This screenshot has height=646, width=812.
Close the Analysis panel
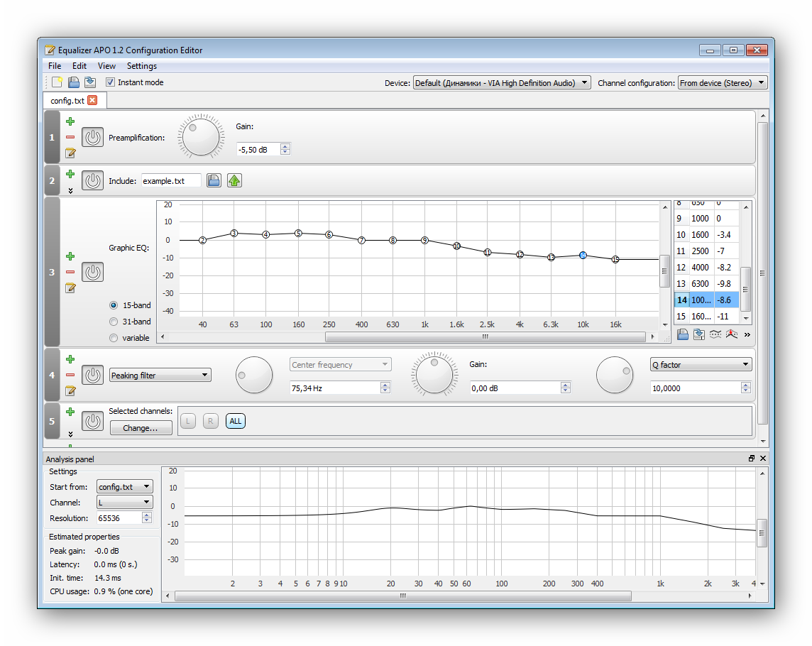click(x=763, y=459)
